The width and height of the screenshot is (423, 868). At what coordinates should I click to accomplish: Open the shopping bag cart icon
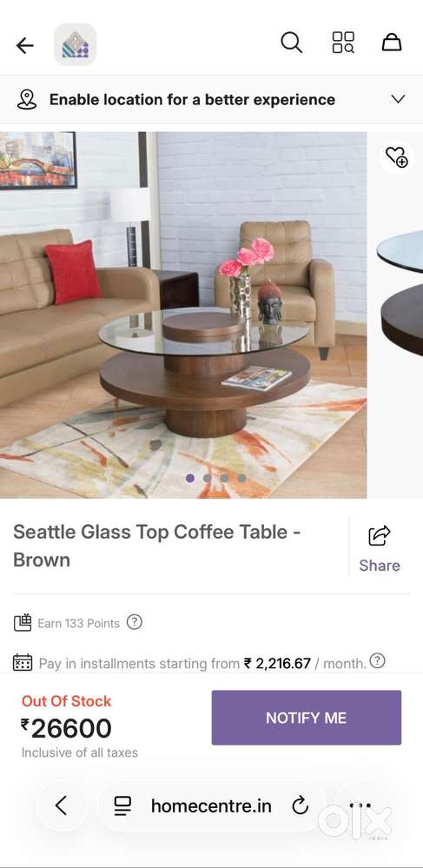[x=392, y=42]
